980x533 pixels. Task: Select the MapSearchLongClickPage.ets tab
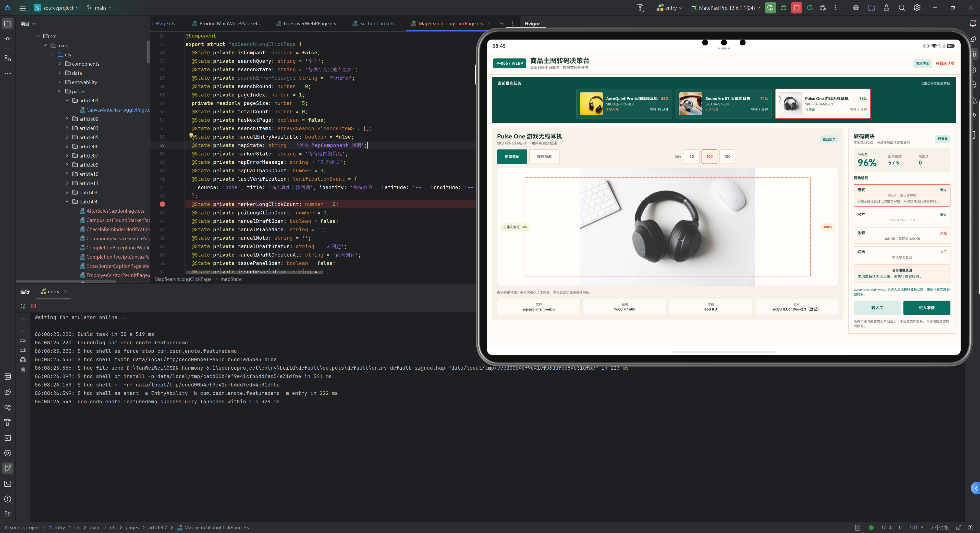coord(450,23)
